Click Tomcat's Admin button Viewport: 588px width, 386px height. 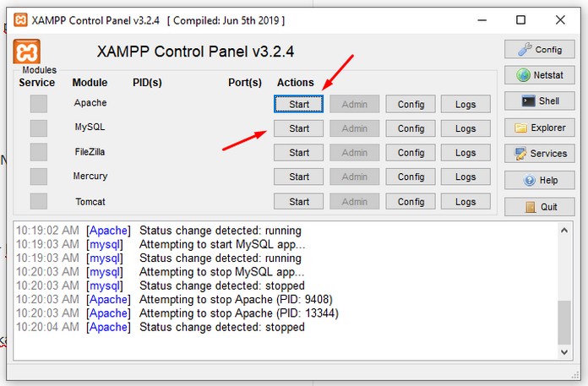coord(354,201)
